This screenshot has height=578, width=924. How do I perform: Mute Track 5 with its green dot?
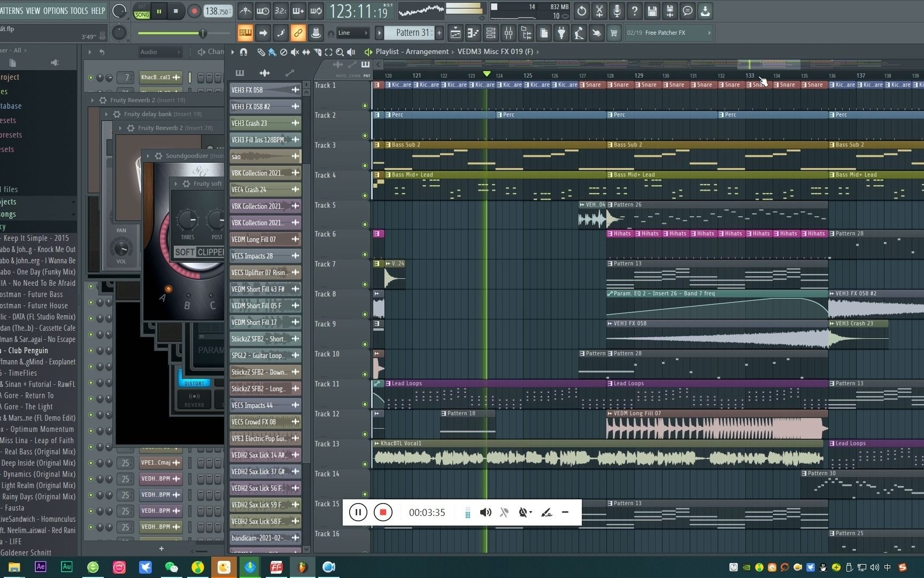365,224
